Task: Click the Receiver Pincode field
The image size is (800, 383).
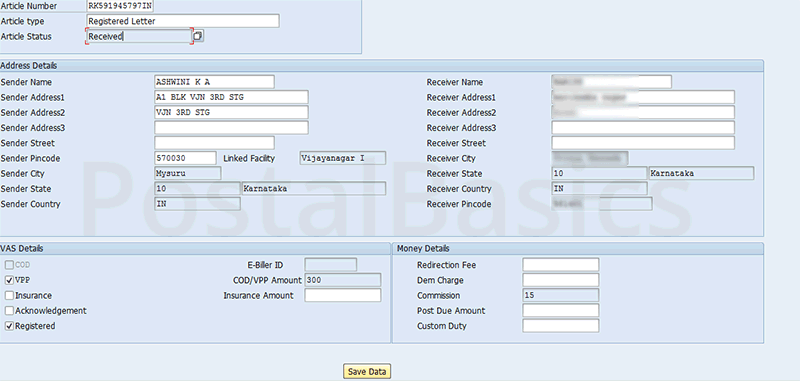Action: tap(602, 204)
